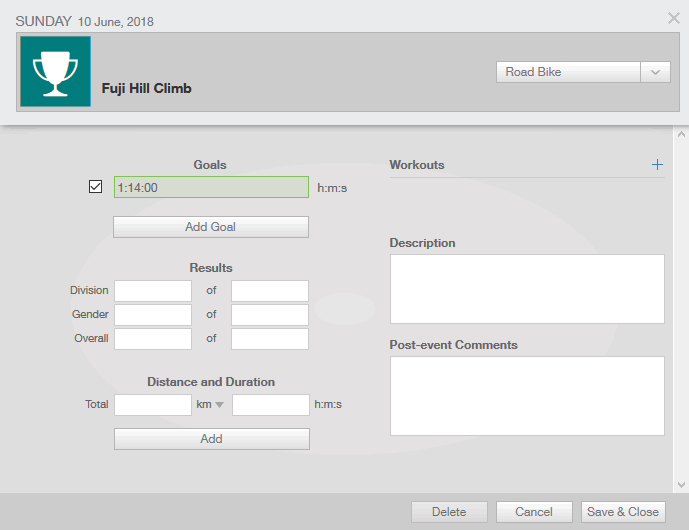
Task: Focus the Gender total field after 'of'
Action: 270,315
